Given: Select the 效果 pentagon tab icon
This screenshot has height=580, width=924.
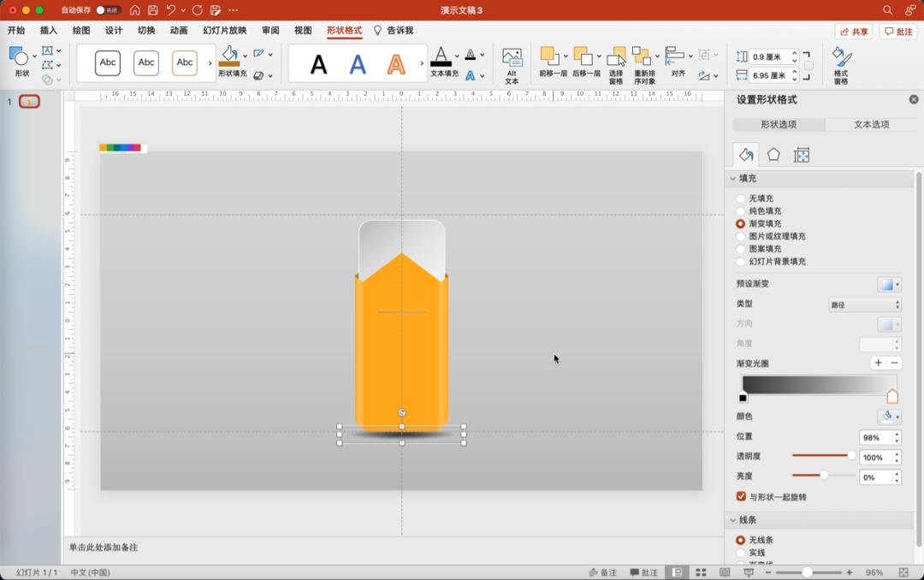Looking at the screenshot, I should coord(773,155).
